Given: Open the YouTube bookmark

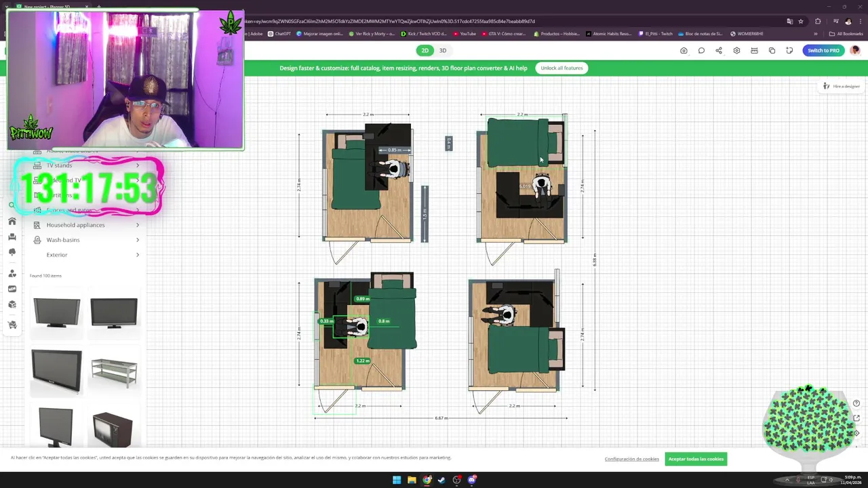Looking at the screenshot, I should [x=465, y=33].
